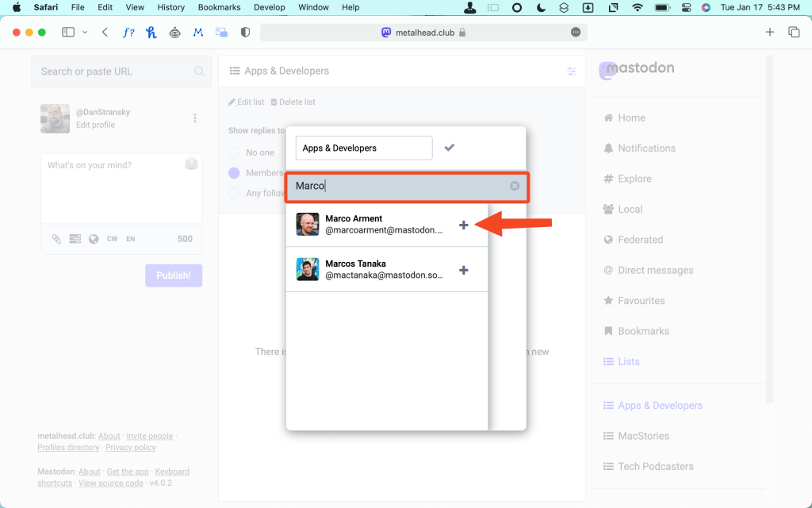The width and height of the screenshot is (812, 508).
Task: Open Safari's address bar more options button
Action: point(576,32)
